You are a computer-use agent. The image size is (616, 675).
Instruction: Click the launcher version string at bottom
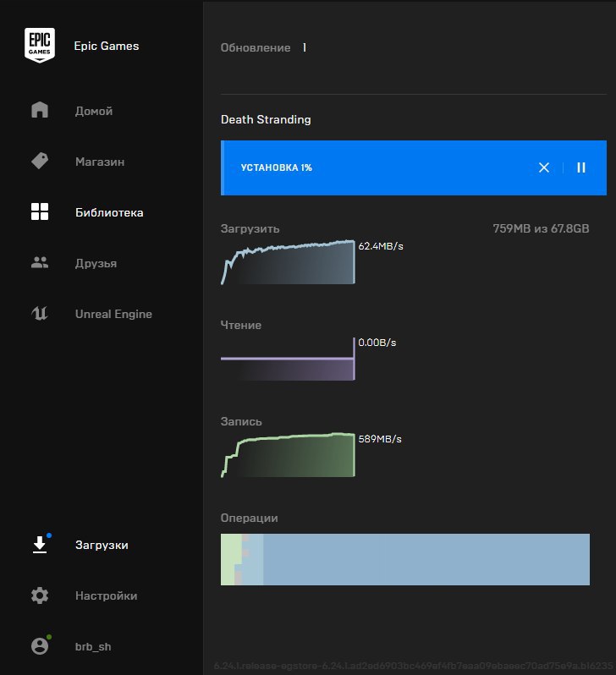(x=414, y=666)
